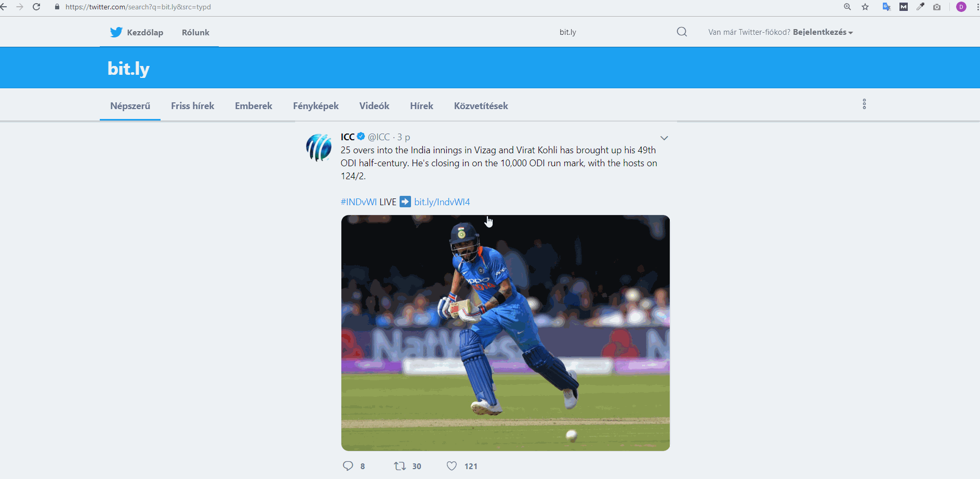Click the reply icon with 8 replies

click(348, 466)
